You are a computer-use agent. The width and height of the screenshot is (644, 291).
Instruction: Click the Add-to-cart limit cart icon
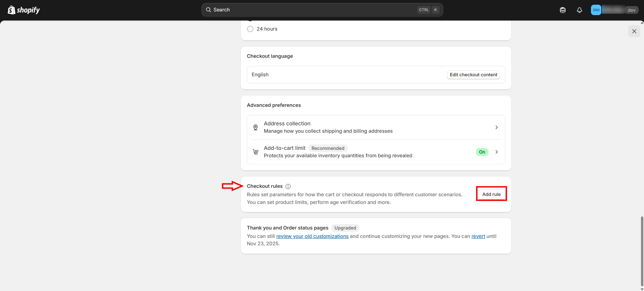(256, 152)
